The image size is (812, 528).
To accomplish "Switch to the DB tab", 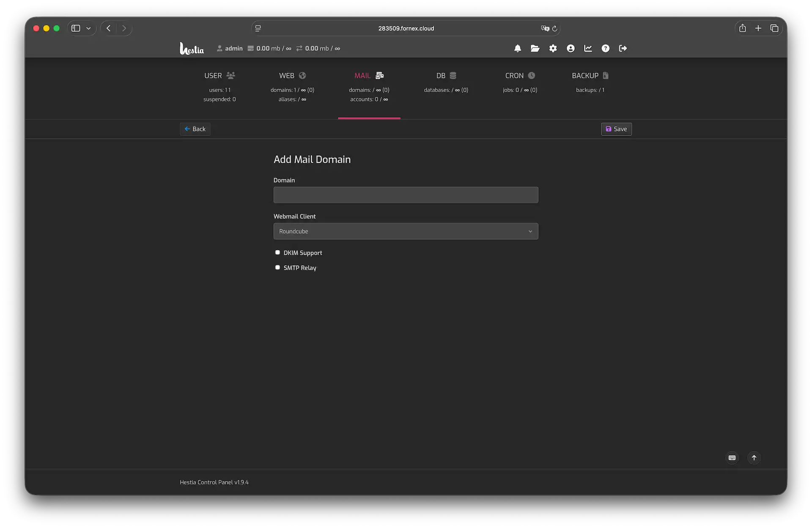I will pyautogui.click(x=446, y=76).
